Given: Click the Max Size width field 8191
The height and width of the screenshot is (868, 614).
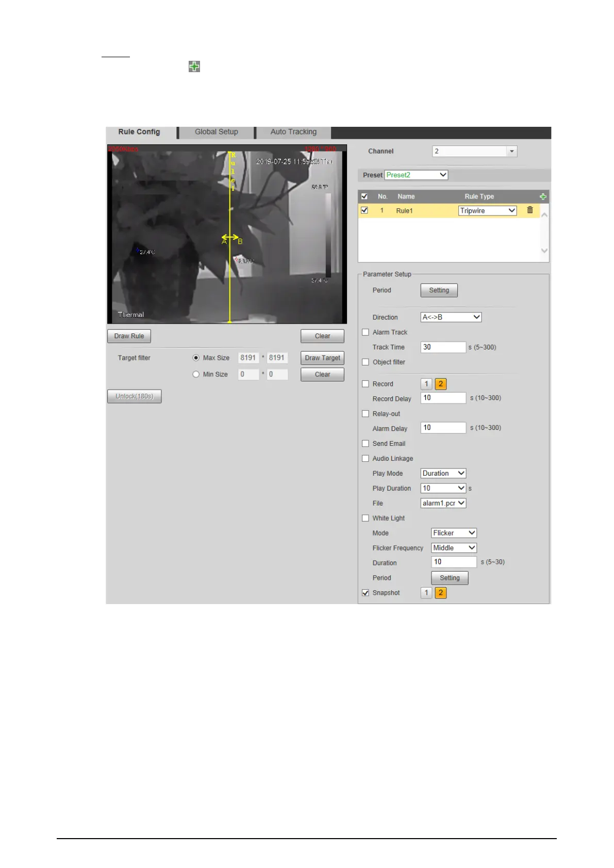Looking at the screenshot, I should 248,358.
